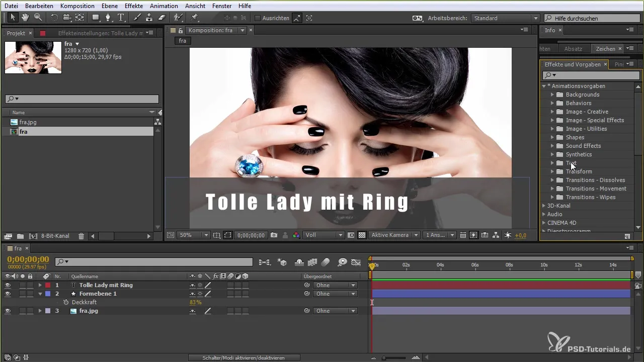Viewport: 644px width, 362px height.
Task: Toggle the transparency grid icon
Action: coord(361,235)
